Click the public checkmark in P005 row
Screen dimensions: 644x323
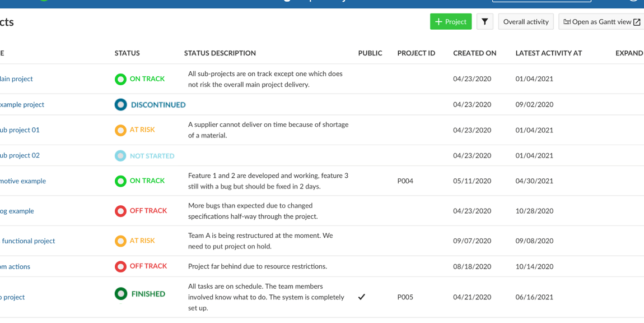[361, 297]
